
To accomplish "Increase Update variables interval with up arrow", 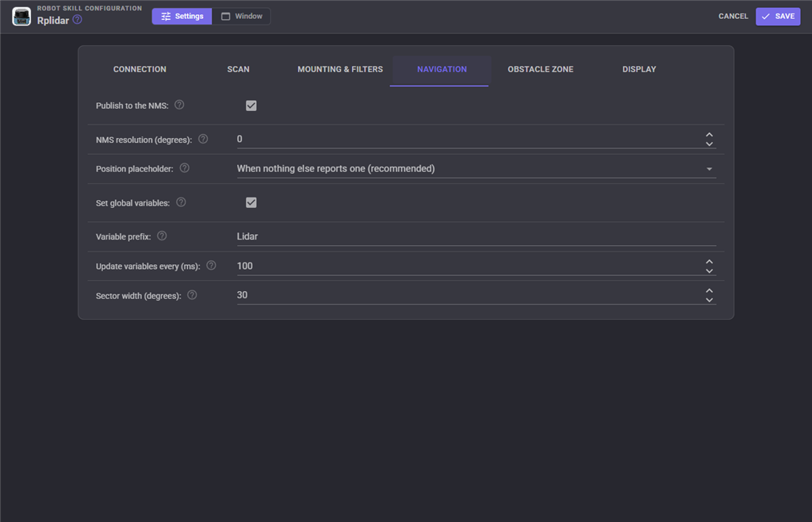I will pyautogui.click(x=710, y=262).
